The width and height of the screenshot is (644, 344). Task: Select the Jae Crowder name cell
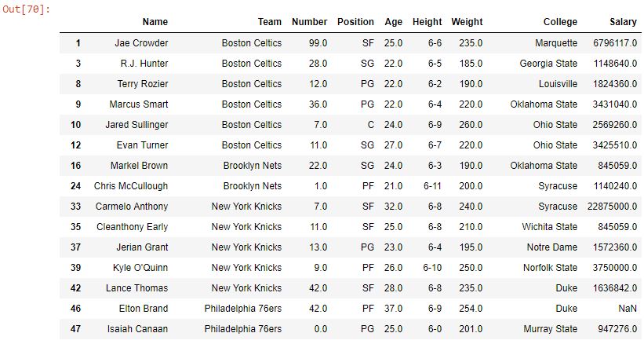coord(141,42)
